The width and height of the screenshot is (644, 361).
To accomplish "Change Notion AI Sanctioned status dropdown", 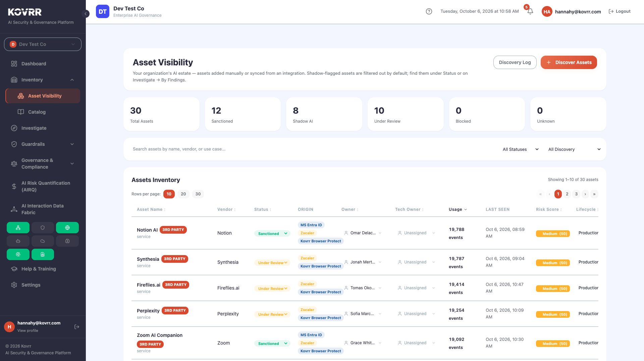I will pos(272,234).
